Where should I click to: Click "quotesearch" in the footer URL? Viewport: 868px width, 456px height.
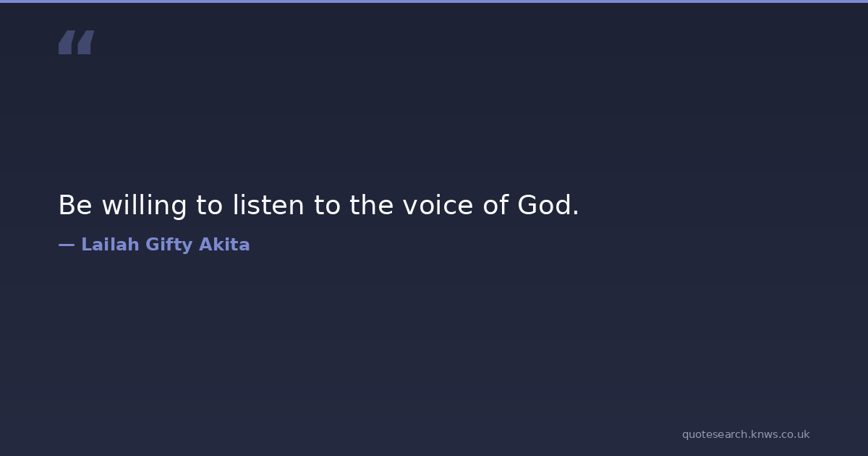tap(714, 434)
